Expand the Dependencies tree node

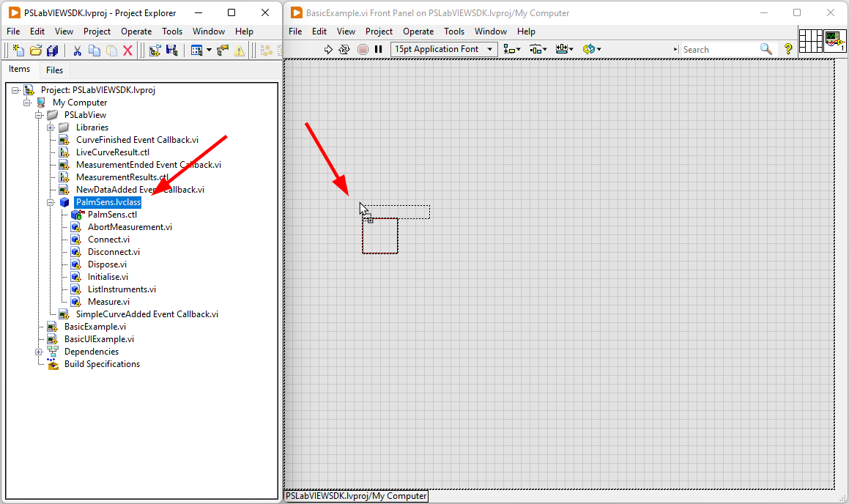click(40, 352)
